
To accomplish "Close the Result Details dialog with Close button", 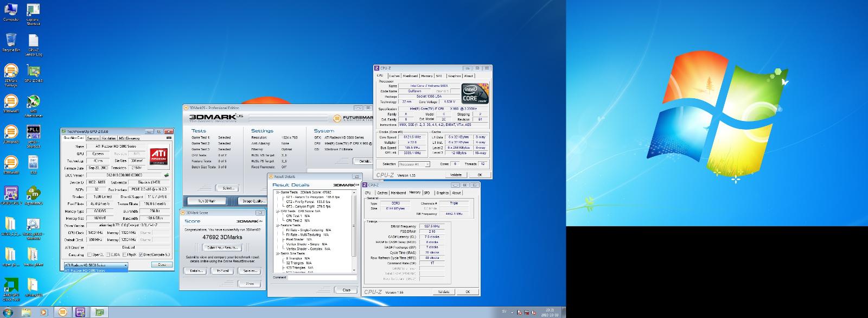I will coord(346,290).
